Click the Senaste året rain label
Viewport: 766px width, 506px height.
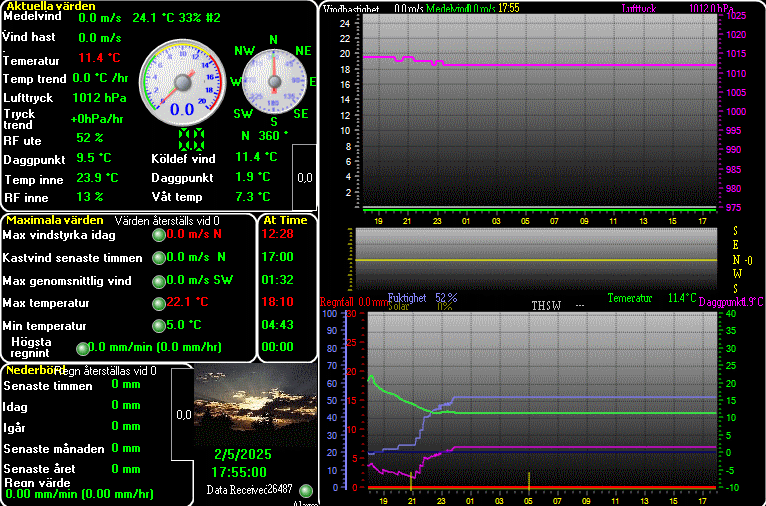[40, 469]
